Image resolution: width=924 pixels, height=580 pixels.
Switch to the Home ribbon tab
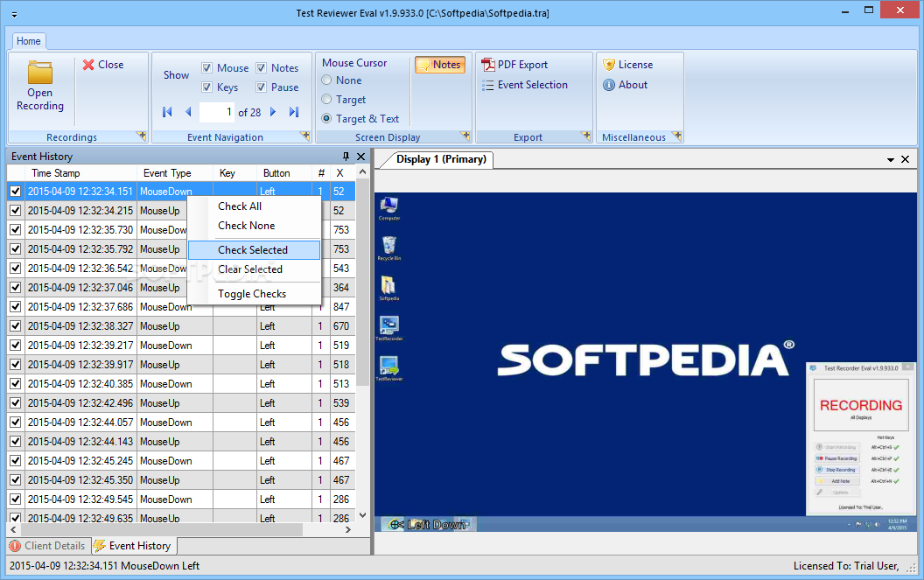28,41
